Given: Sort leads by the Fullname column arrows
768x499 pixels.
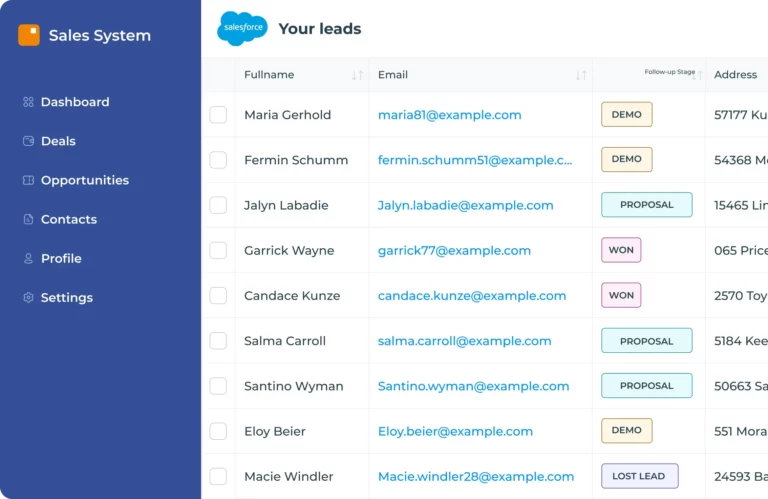Looking at the screenshot, I should [x=357, y=75].
